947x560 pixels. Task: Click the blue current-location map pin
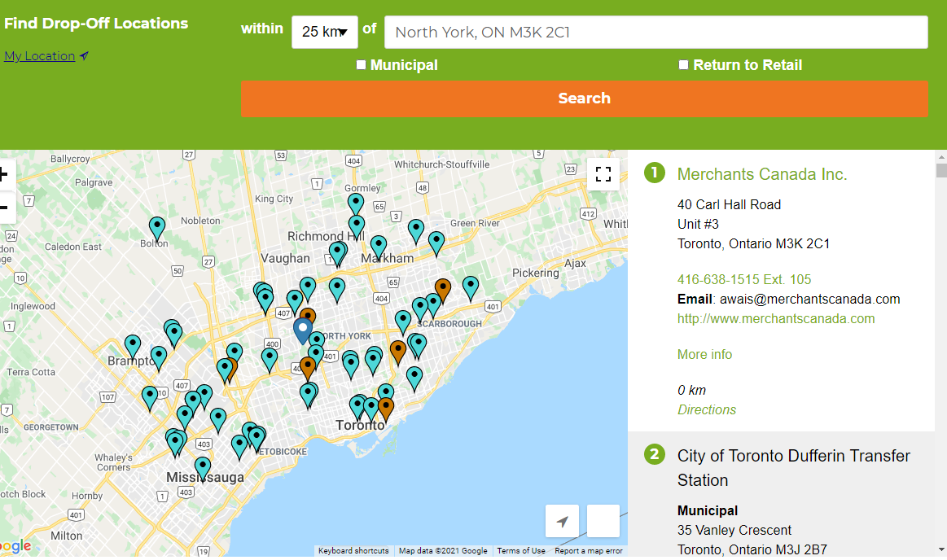coord(303,330)
